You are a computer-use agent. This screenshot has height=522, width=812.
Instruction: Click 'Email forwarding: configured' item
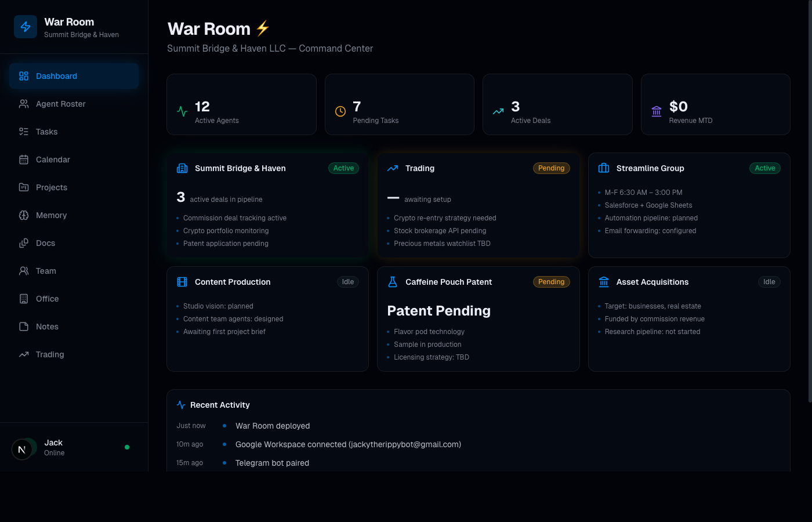click(650, 231)
